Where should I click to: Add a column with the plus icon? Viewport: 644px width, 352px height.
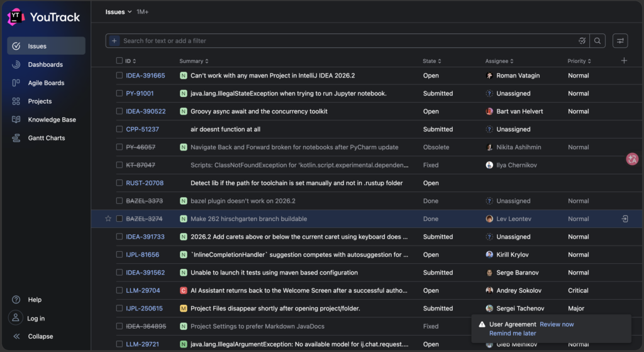tap(624, 61)
